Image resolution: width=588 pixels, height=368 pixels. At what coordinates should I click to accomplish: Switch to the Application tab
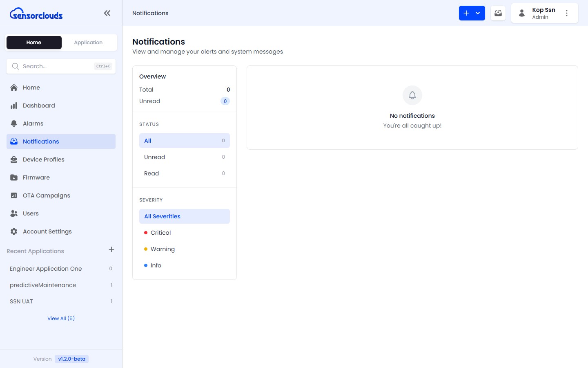tap(88, 43)
